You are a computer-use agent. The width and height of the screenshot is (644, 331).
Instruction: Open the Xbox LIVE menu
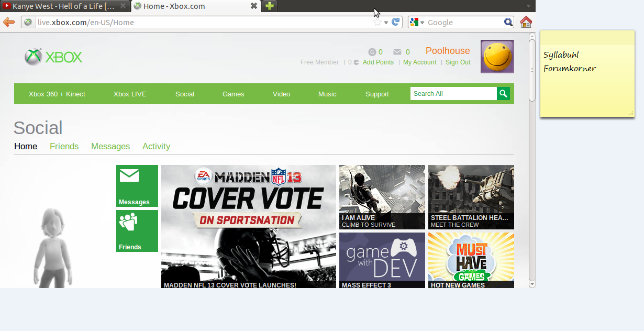130,94
